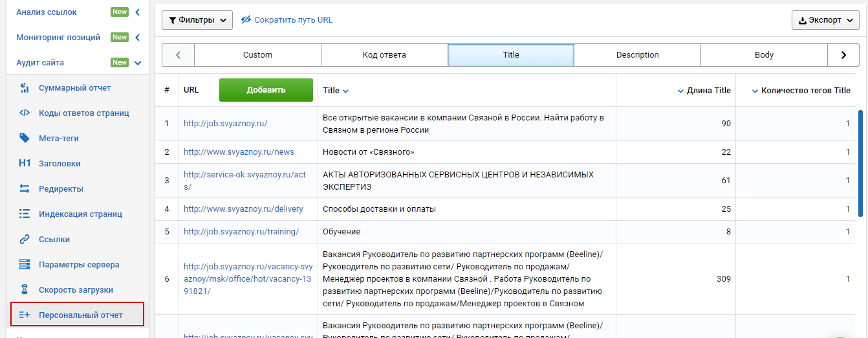Click title 'АКТЫ АВТОРИЗОВАННЫХ СЕРВИСНЫХ ЦЕНТРОВ'
The height and width of the screenshot is (338, 868).
click(458, 181)
